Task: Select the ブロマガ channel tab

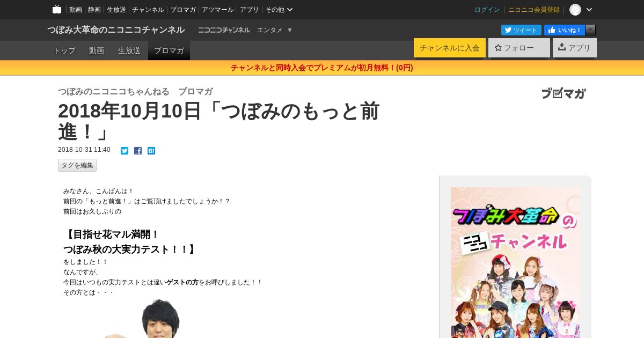Action: click(169, 50)
